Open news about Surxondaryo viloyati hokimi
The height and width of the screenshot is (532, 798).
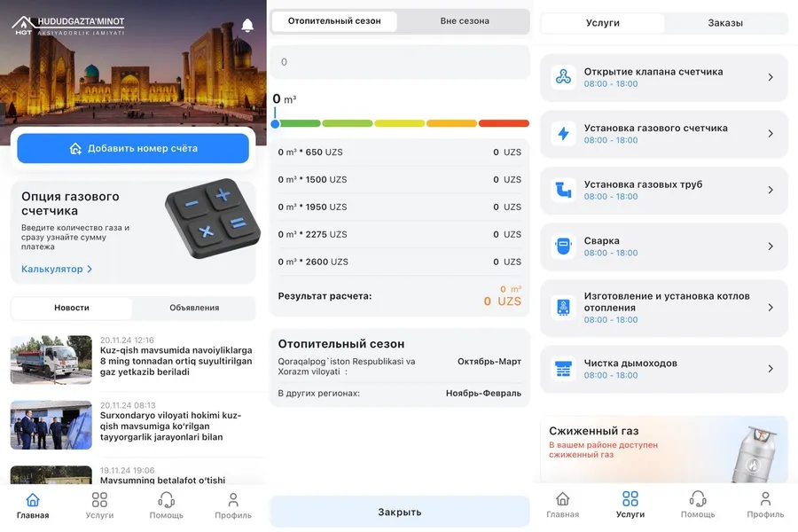(170, 426)
